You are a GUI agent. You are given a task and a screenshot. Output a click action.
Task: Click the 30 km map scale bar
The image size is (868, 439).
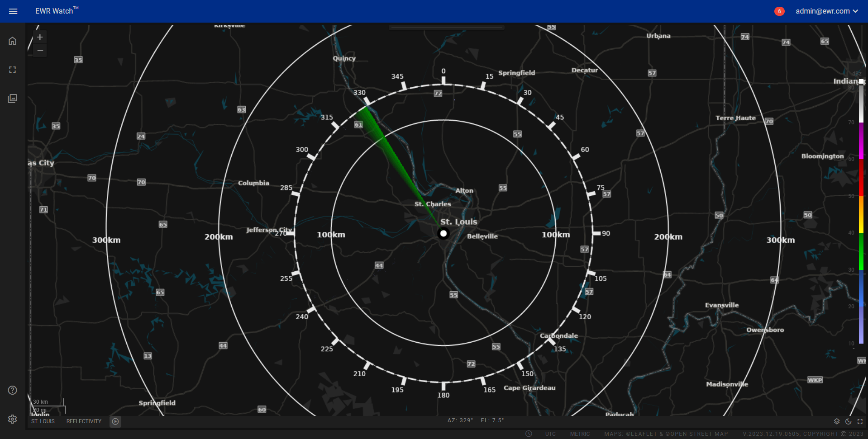47,402
